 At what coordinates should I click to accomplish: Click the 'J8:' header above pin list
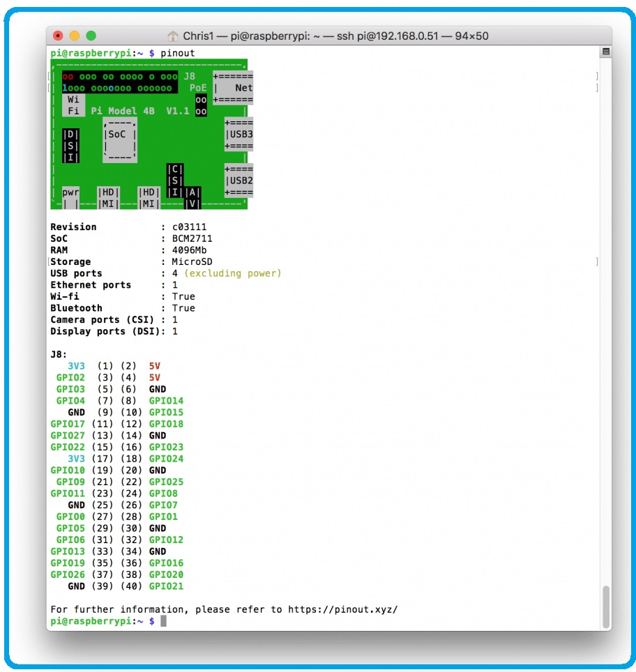(x=59, y=354)
